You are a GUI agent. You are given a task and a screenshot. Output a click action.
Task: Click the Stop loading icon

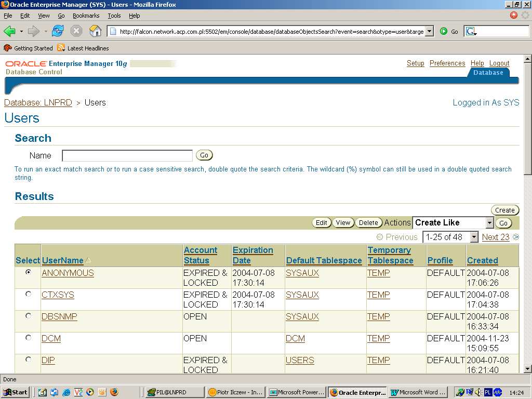77,31
